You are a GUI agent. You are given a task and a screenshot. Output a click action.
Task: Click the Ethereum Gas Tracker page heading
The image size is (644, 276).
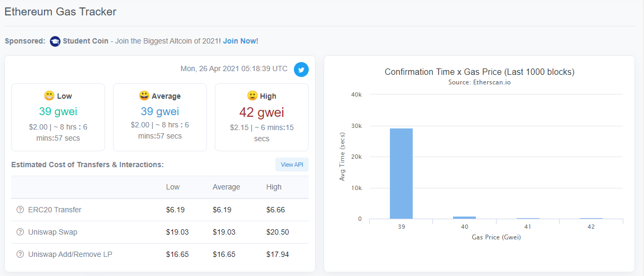pos(60,11)
